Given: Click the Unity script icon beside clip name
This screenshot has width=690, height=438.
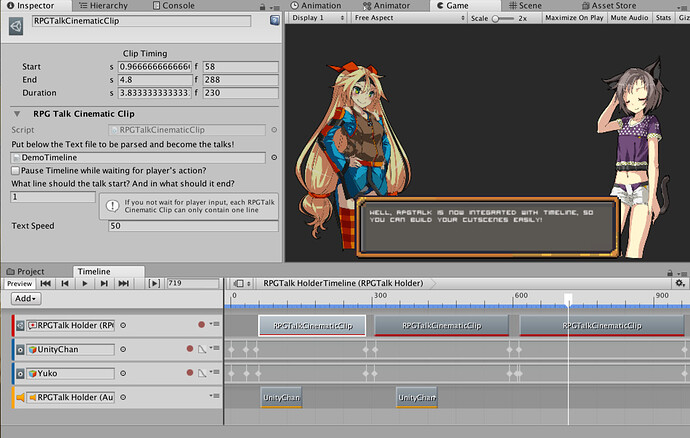Looking at the screenshot, I should point(16,26).
